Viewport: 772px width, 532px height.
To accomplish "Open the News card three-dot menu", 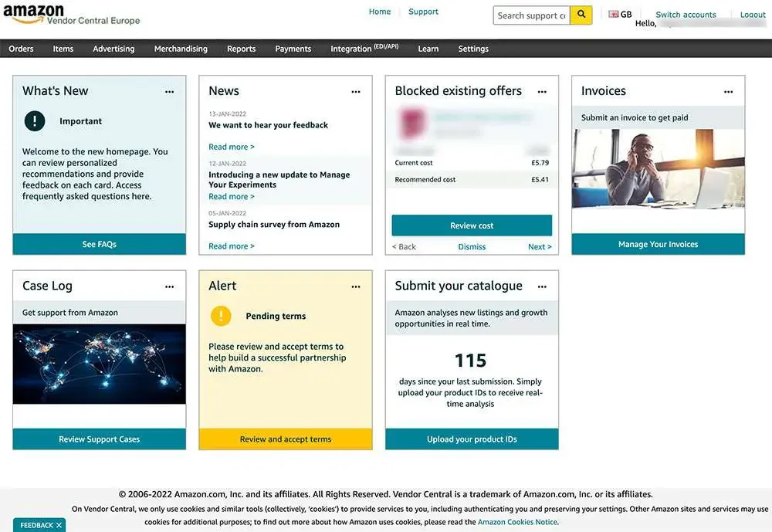I will pos(355,92).
